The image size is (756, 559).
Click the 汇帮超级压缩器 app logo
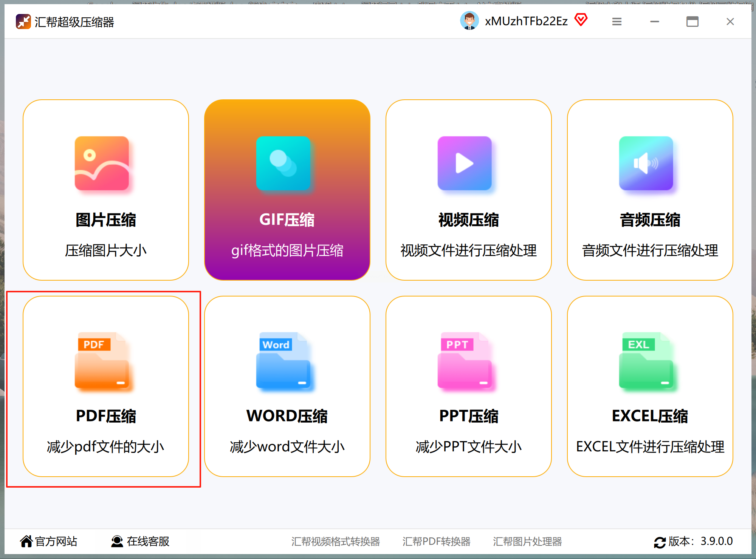(x=23, y=22)
